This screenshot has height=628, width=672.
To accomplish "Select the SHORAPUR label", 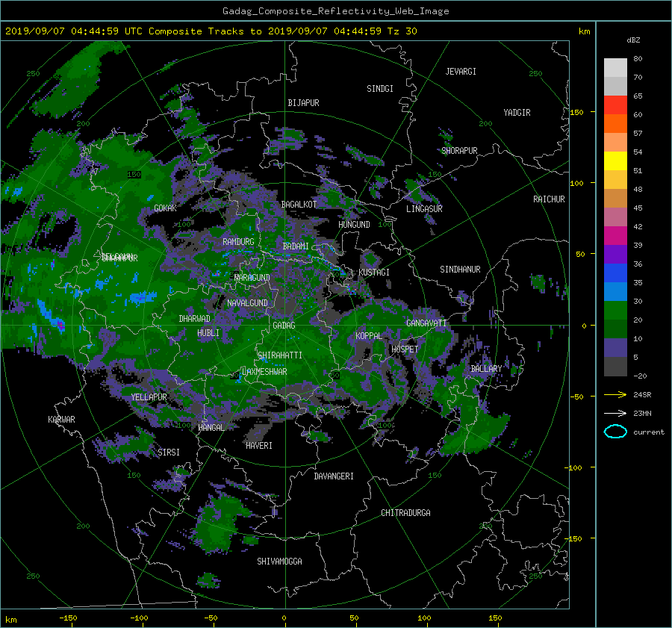I will click(459, 151).
